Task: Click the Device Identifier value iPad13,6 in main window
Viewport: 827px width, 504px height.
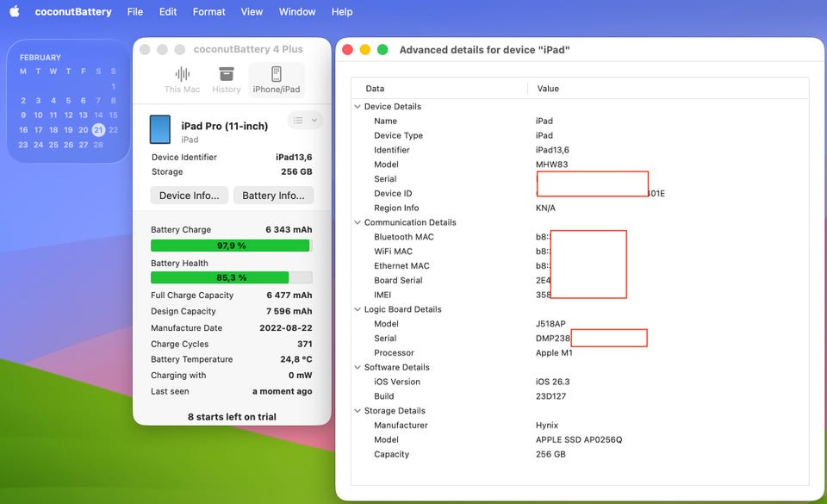Action: pos(294,157)
